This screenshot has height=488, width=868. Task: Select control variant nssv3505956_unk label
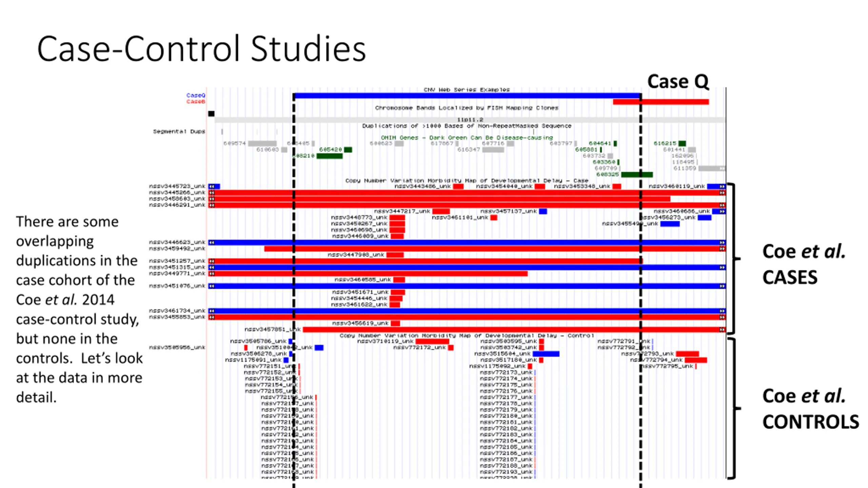(x=177, y=348)
